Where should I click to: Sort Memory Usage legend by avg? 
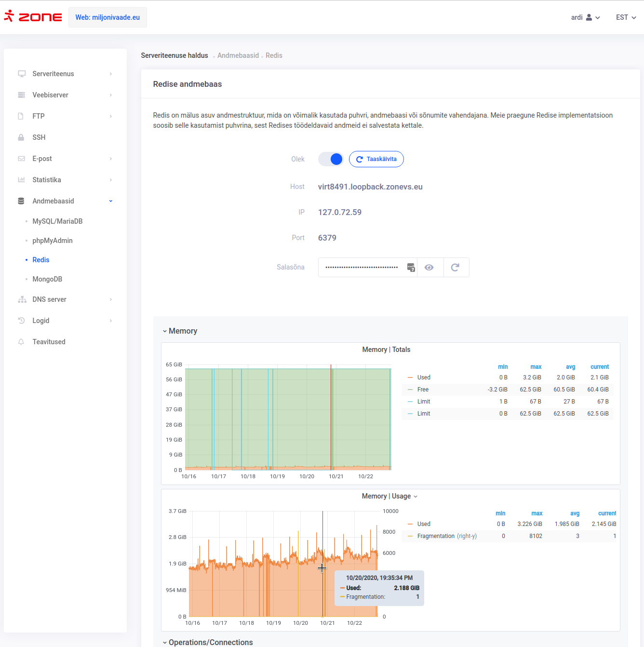click(x=575, y=513)
